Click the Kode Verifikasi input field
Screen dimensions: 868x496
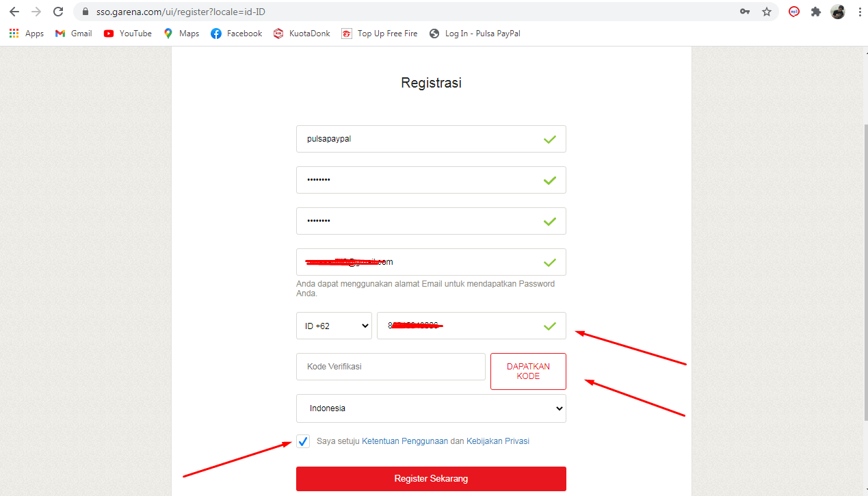point(391,367)
